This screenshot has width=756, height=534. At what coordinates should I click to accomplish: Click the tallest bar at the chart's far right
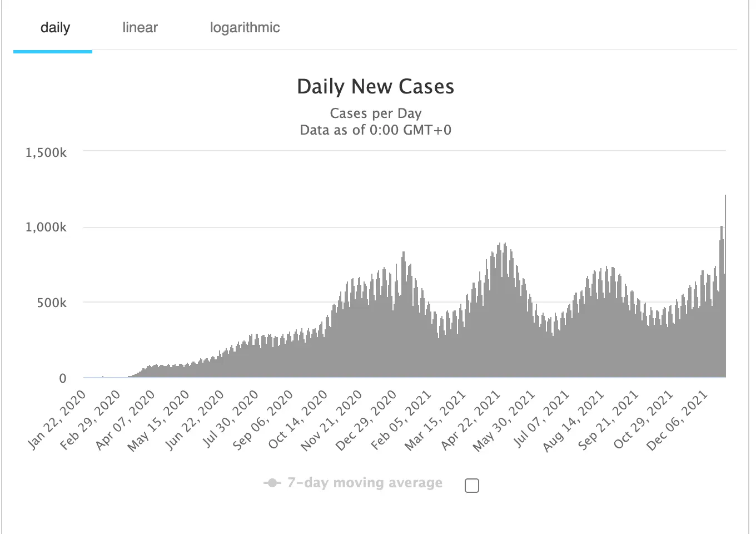[725, 286]
